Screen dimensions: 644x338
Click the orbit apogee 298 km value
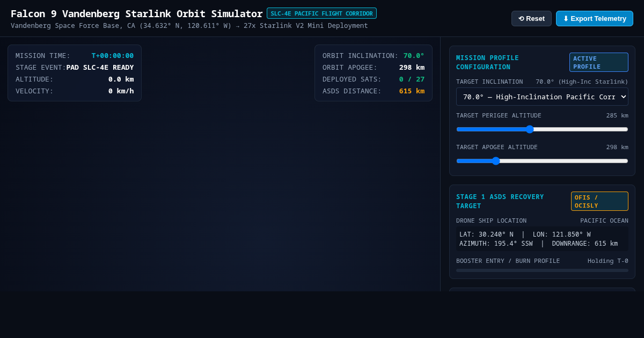pos(412,68)
